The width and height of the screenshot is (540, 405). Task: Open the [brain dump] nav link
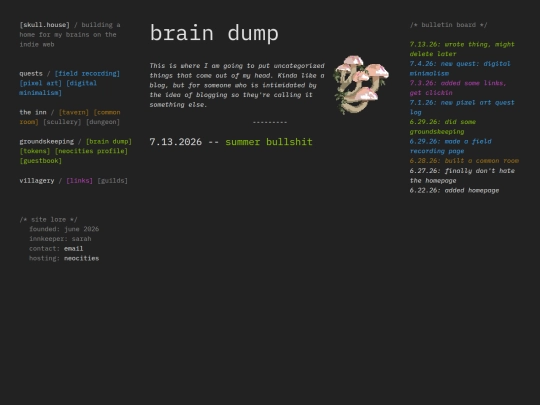108,141
